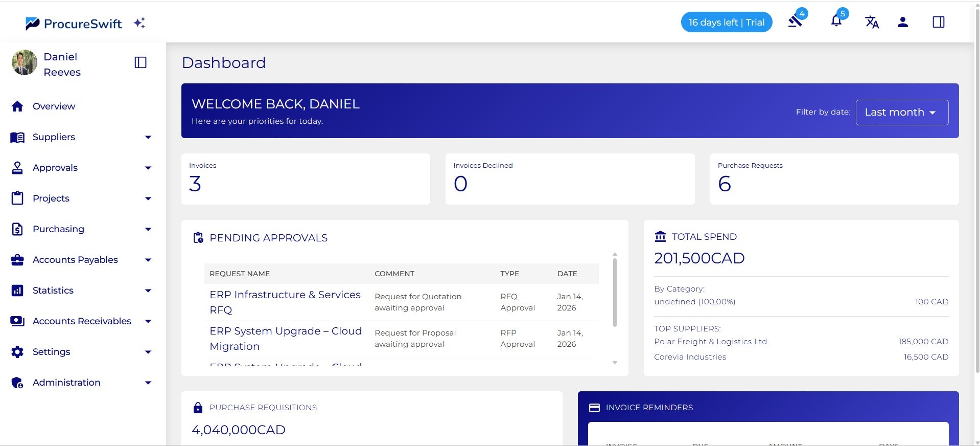The image size is (980, 446).
Task: Expand the Purchasing menu arrow
Action: [x=148, y=229]
